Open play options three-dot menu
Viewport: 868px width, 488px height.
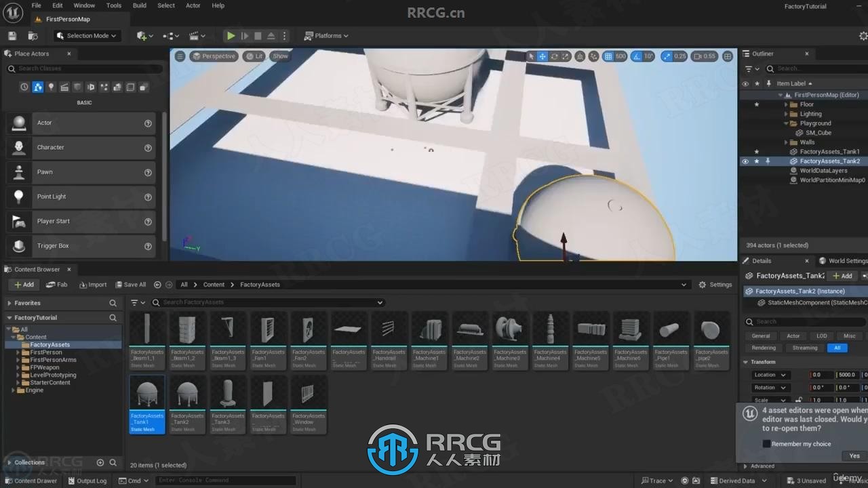pos(285,36)
